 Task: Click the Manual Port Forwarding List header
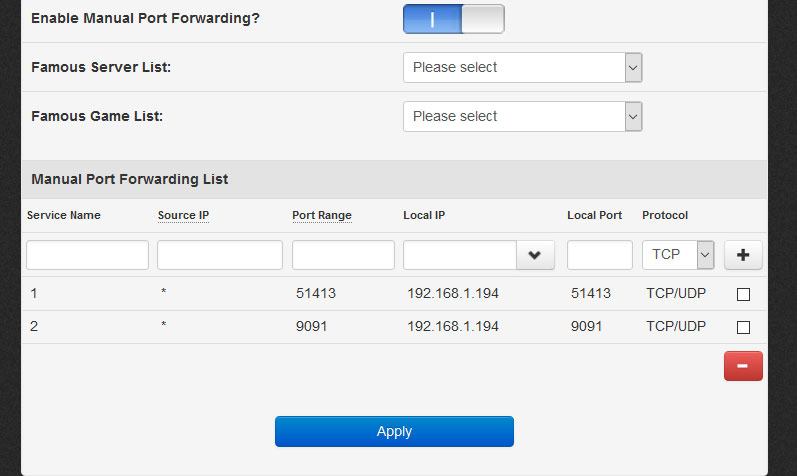point(130,180)
